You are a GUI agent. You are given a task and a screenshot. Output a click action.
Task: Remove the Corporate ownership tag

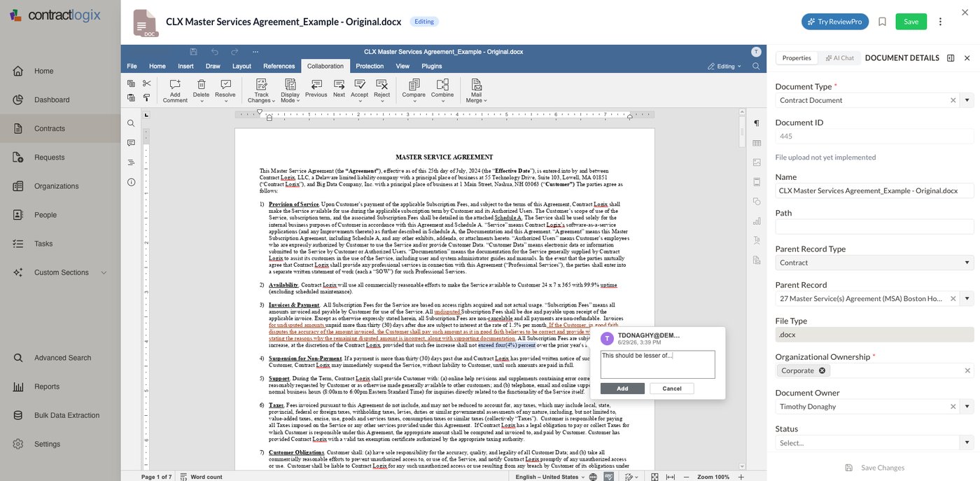pos(822,371)
